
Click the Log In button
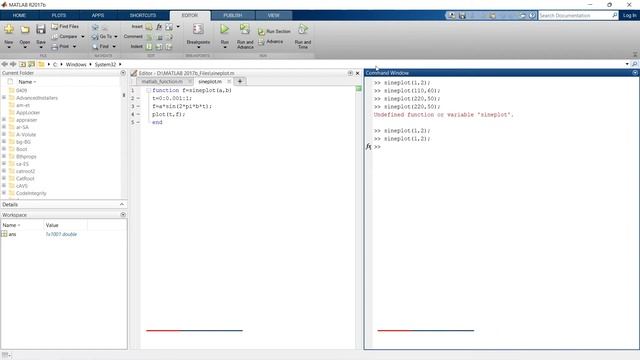tap(629, 16)
